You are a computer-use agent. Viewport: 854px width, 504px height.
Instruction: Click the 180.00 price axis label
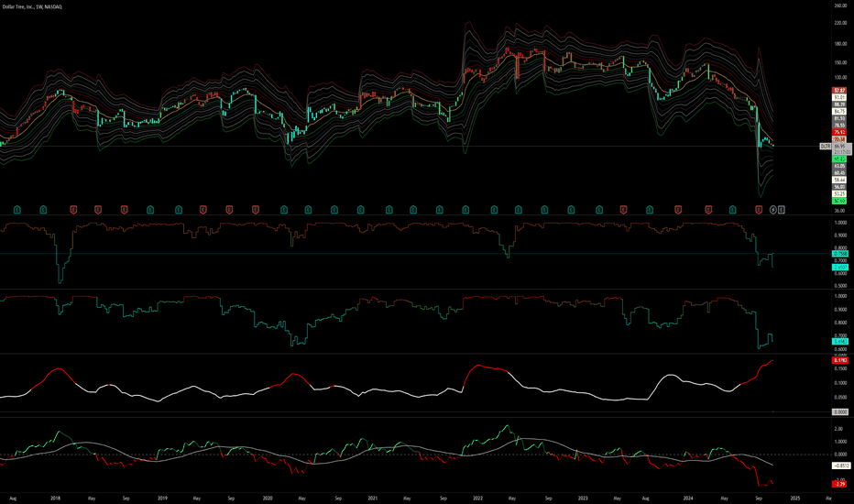point(840,44)
